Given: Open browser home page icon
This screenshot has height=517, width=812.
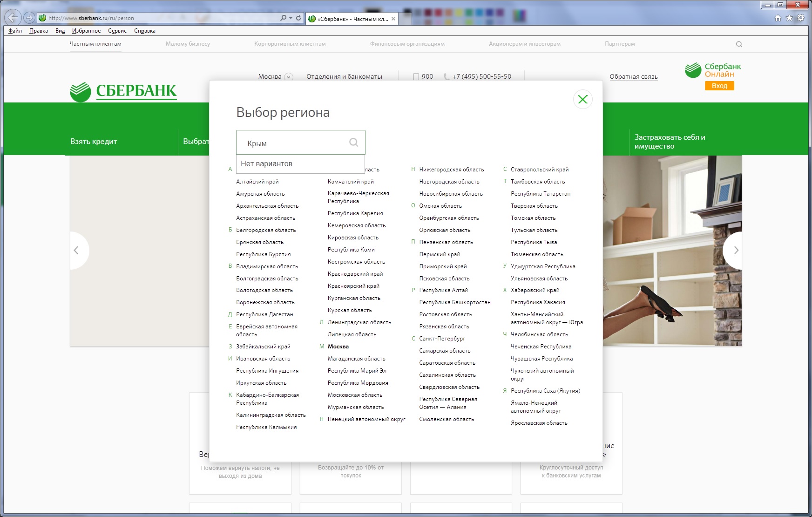Looking at the screenshot, I should (x=778, y=18).
